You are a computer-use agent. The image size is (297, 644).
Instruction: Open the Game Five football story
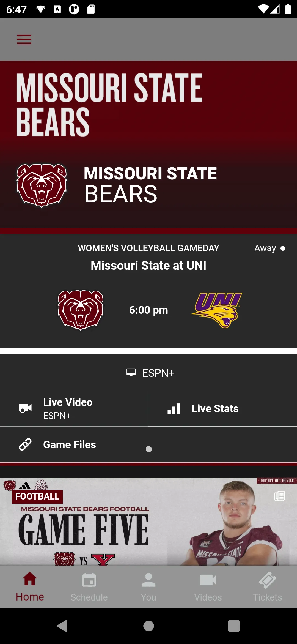tap(148, 522)
